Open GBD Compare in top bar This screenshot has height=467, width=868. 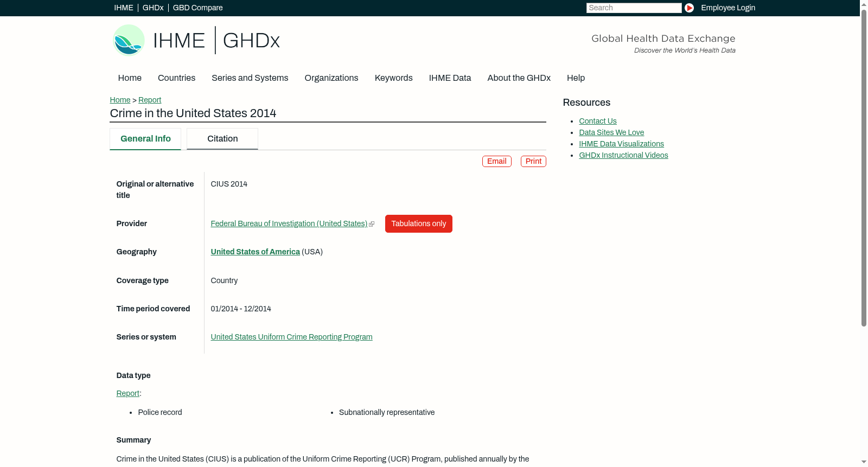(198, 8)
